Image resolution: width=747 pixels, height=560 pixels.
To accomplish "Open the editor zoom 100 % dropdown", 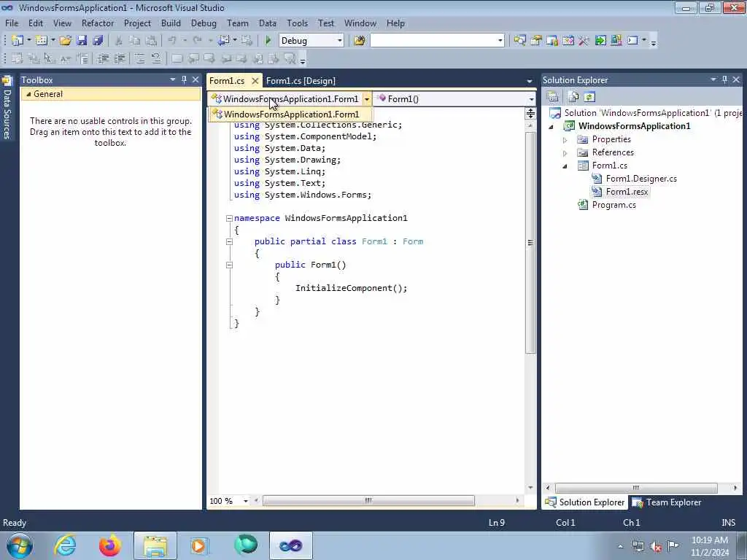I will (246, 501).
